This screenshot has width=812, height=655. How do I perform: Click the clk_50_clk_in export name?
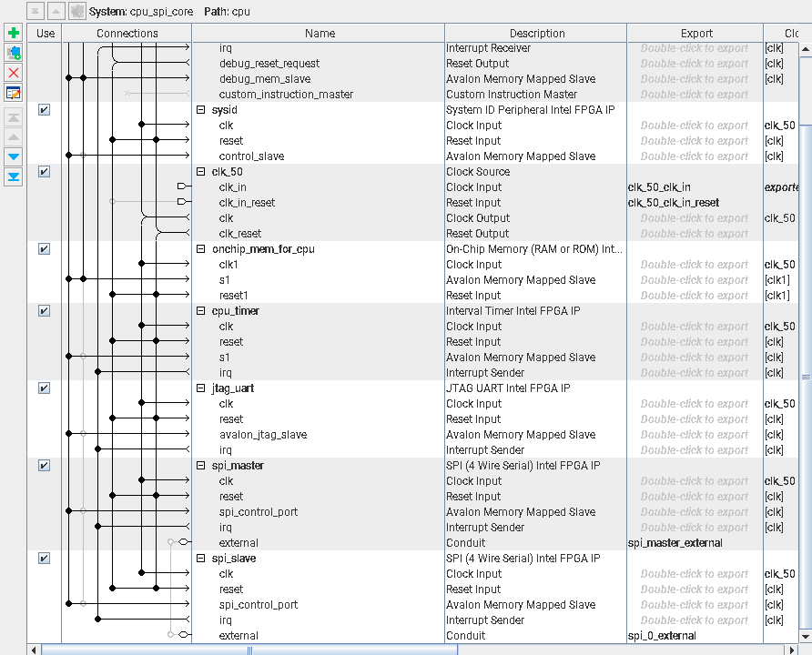point(659,187)
